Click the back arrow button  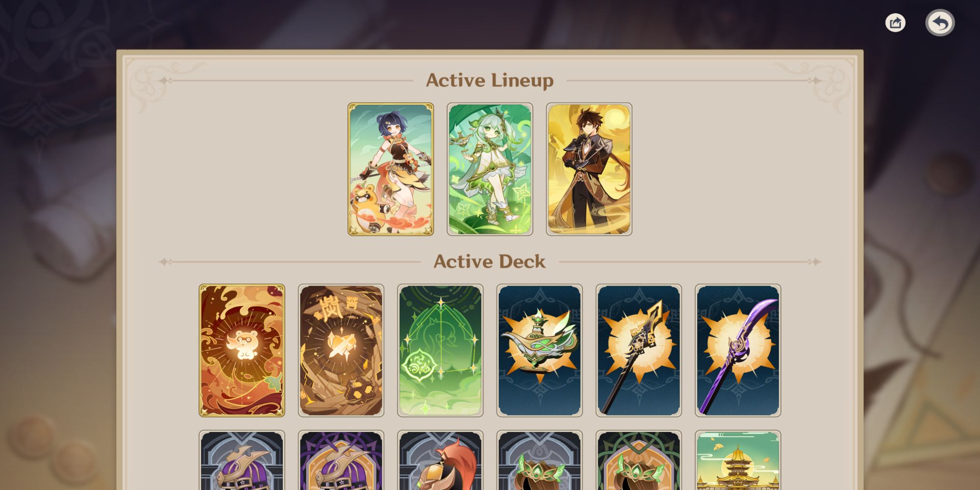pyautogui.click(x=940, y=23)
